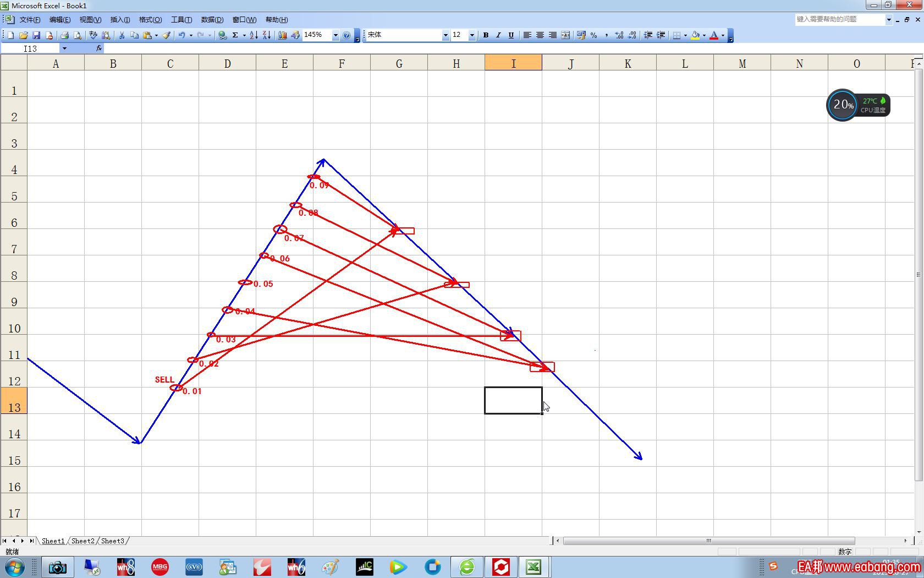Switch to the Sheet3 tab
The image size is (924, 578).
113,541
